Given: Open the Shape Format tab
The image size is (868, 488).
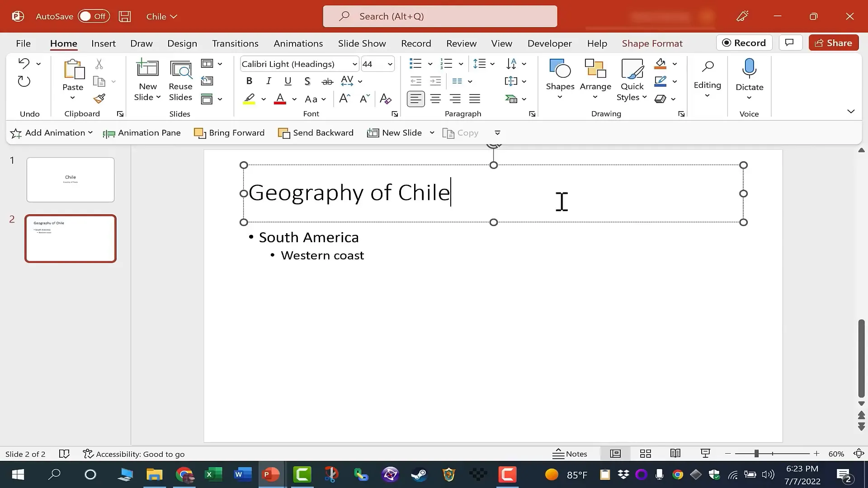Looking at the screenshot, I should (652, 43).
